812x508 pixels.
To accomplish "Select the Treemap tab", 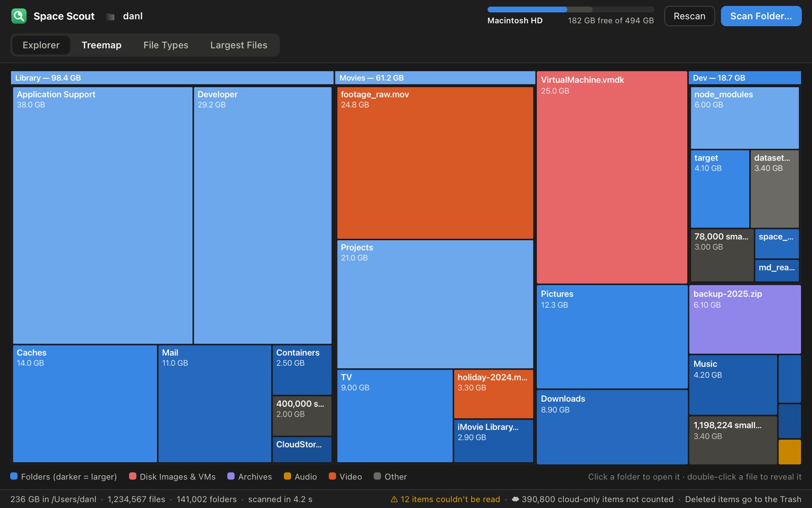I will click(x=101, y=45).
